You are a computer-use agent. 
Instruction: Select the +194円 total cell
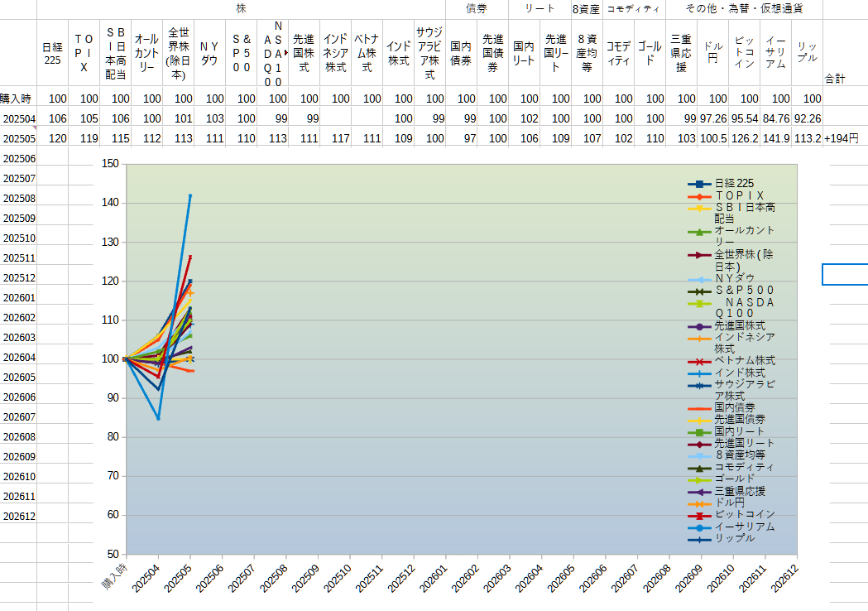[x=842, y=138]
